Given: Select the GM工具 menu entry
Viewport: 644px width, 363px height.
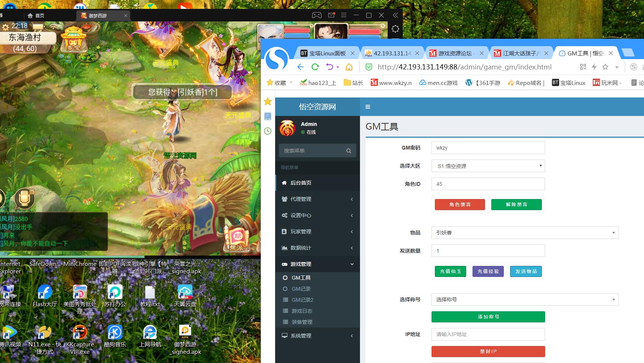Looking at the screenshot, I should pyautogui.click(x=301, y=278).
